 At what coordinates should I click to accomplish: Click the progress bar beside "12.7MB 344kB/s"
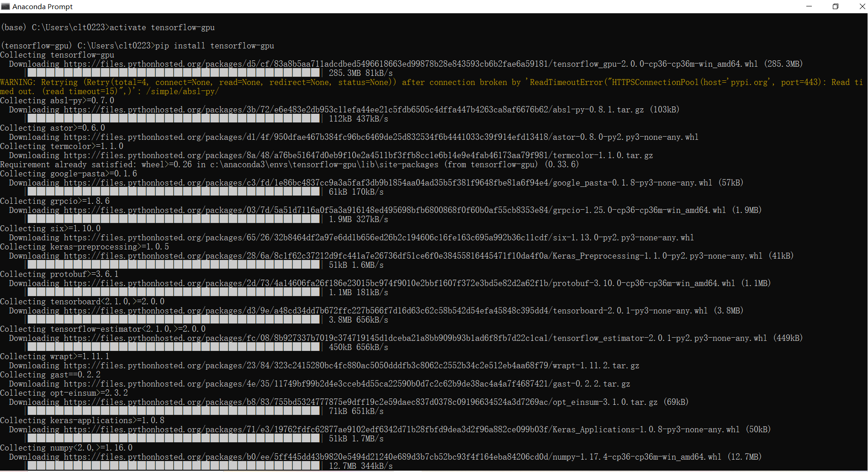[174, 466]
